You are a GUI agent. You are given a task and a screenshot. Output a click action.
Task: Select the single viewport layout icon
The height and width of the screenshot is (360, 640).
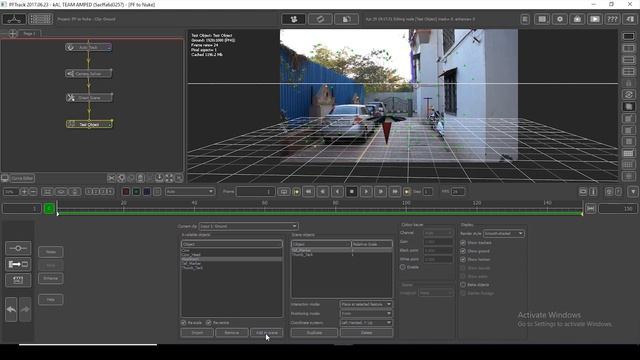pos(629,36)
